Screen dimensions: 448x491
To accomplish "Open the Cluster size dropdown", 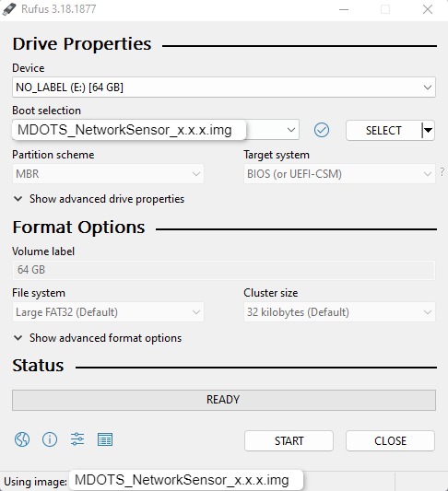I will [x=339, y=312].
